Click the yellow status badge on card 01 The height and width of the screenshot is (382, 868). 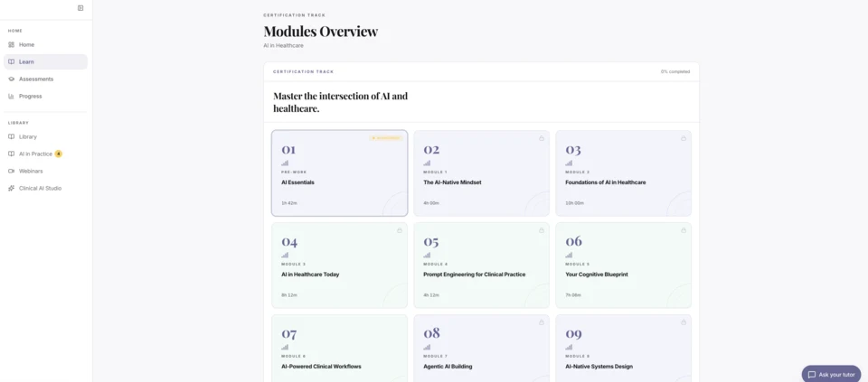point(386,137)
